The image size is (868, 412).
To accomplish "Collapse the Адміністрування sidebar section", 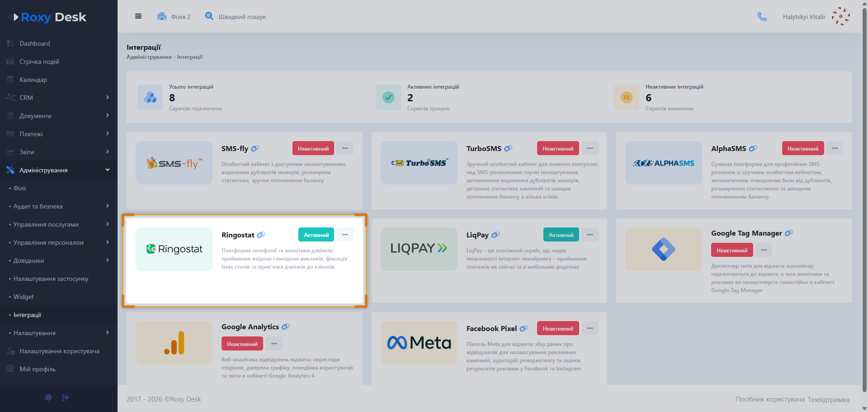I will (59, 170).
